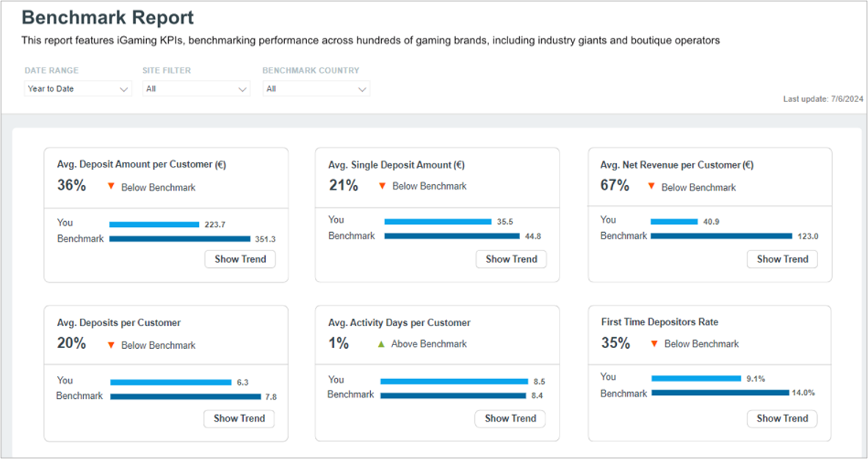868x459 pixels.
Task: Open the Benchmark Country dropdown
Action: pos(316,89)
